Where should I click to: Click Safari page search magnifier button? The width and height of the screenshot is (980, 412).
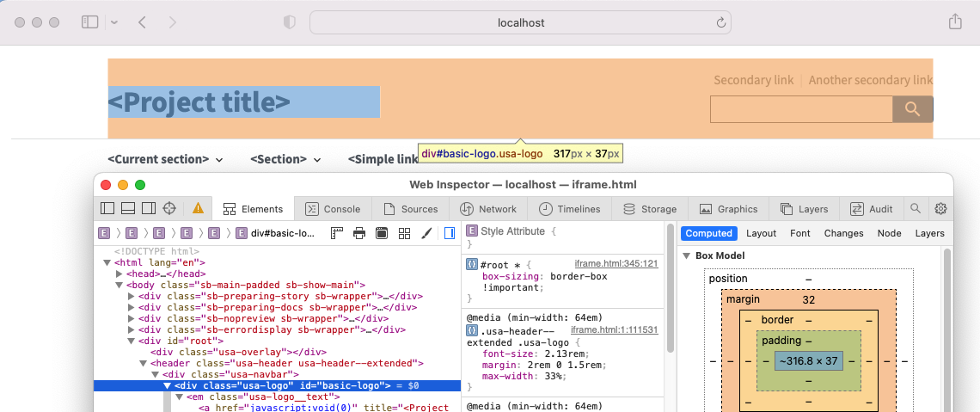pyautogui.click(x=912, y=109)
